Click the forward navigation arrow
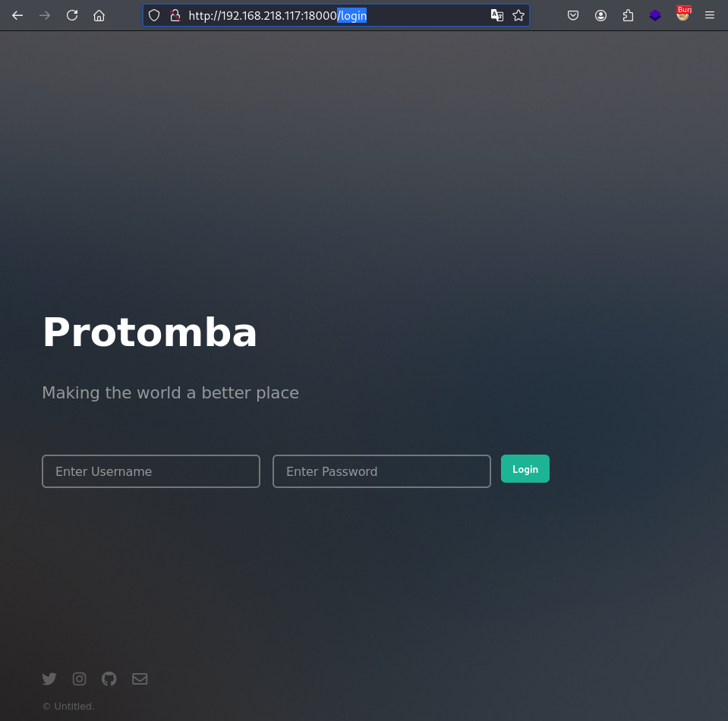Viewport: 728px width, 721px height. click(x=45, y=15)
